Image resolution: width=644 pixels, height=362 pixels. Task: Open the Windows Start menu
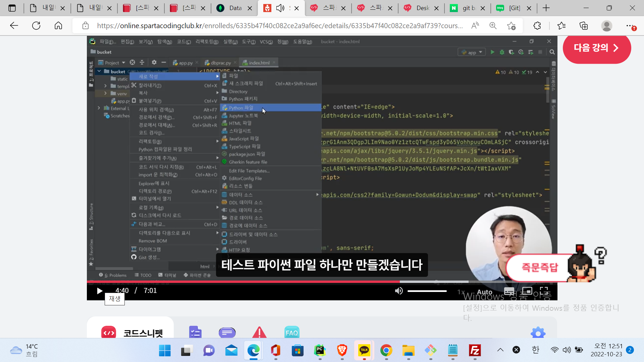click(165, 351)
